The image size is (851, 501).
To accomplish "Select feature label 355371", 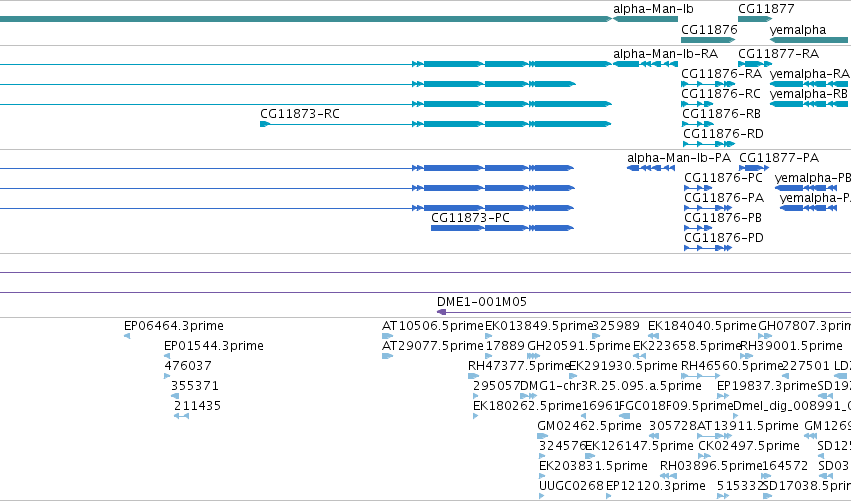I will pyautogui.click(x=195, y=386).
